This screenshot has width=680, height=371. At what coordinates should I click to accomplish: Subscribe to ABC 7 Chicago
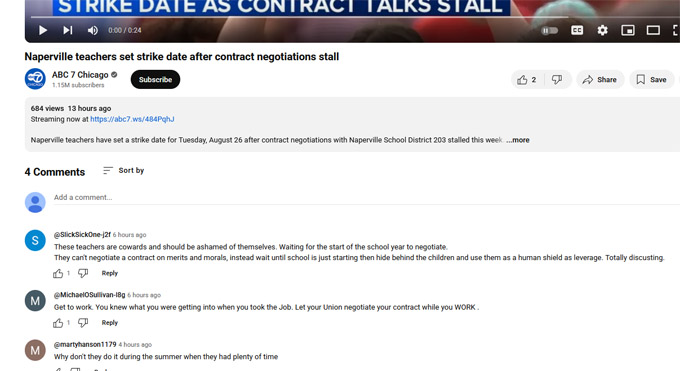(155, 79)
